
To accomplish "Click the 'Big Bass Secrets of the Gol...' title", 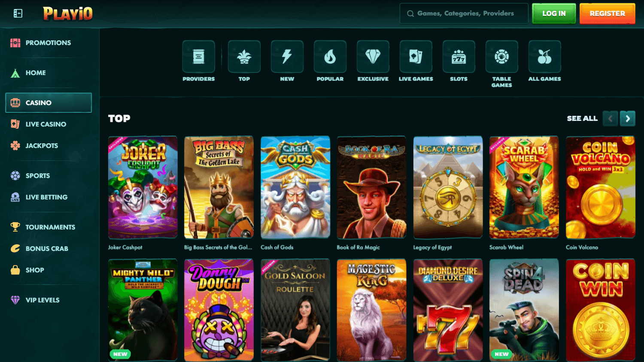I will [218, 247].
